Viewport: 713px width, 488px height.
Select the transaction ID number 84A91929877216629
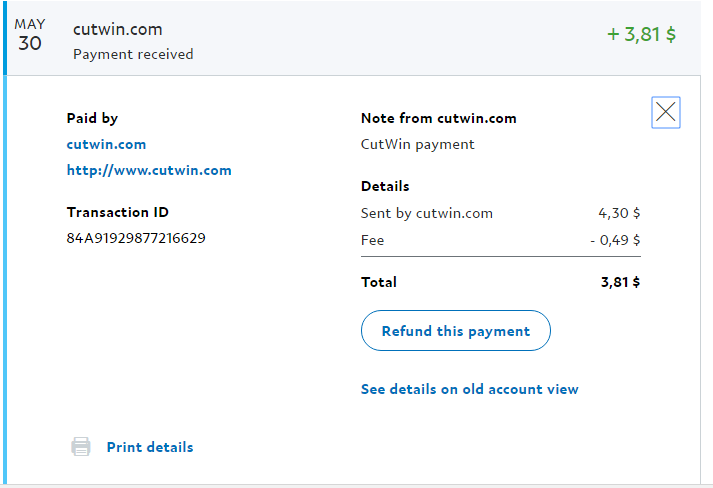(136, 238)
